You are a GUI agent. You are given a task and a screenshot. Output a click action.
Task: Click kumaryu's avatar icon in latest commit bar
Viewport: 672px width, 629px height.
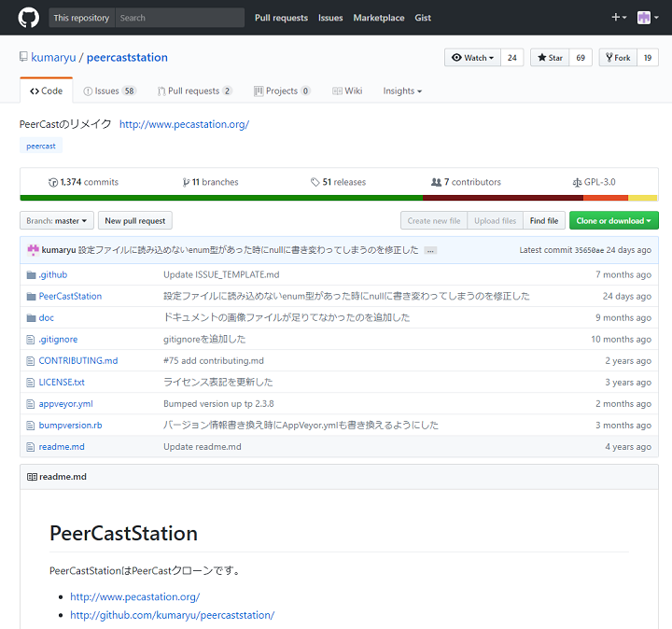[33, 250]
